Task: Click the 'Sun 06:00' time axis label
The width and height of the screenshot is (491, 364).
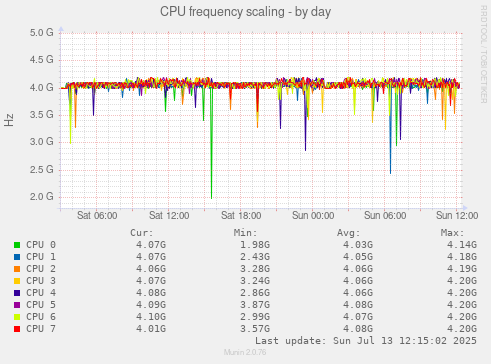Action: point(385,216)
